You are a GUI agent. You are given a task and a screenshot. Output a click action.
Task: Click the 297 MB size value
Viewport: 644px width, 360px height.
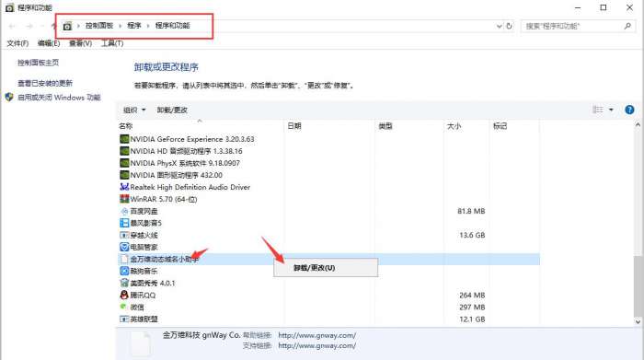[x=472, y=307]
